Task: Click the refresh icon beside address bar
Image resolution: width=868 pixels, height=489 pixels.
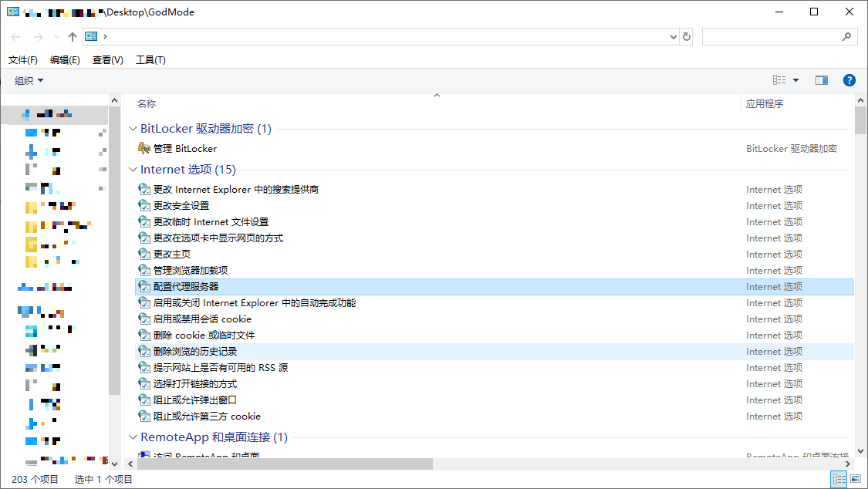Action: point(687,36)
